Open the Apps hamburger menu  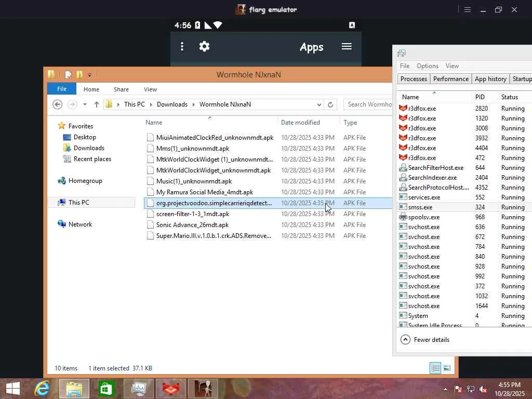tap(347, 46)
